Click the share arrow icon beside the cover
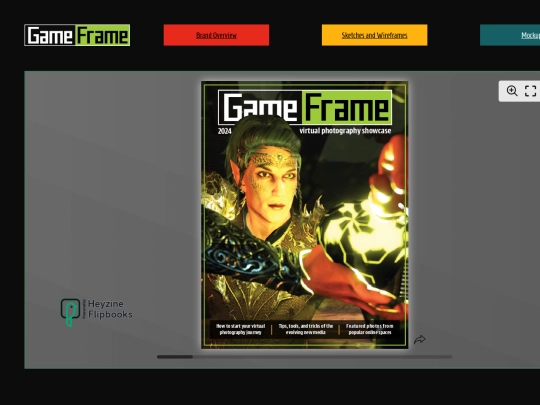This screenshot has width=540, height=405. pos(419,340)
